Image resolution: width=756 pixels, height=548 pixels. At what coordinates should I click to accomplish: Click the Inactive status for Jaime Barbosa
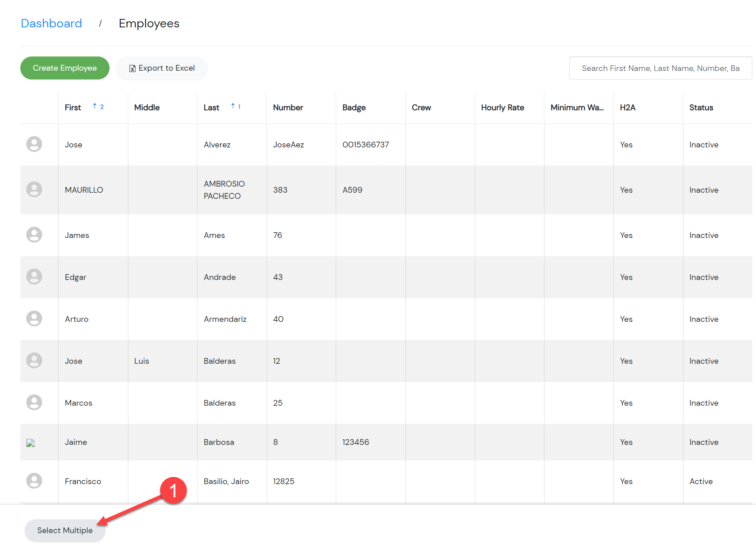coord(704,442)
